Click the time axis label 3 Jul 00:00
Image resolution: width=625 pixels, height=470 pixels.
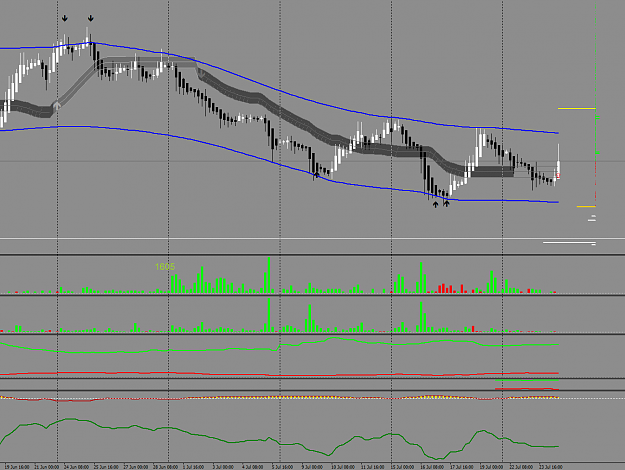[x=223, y=467]
